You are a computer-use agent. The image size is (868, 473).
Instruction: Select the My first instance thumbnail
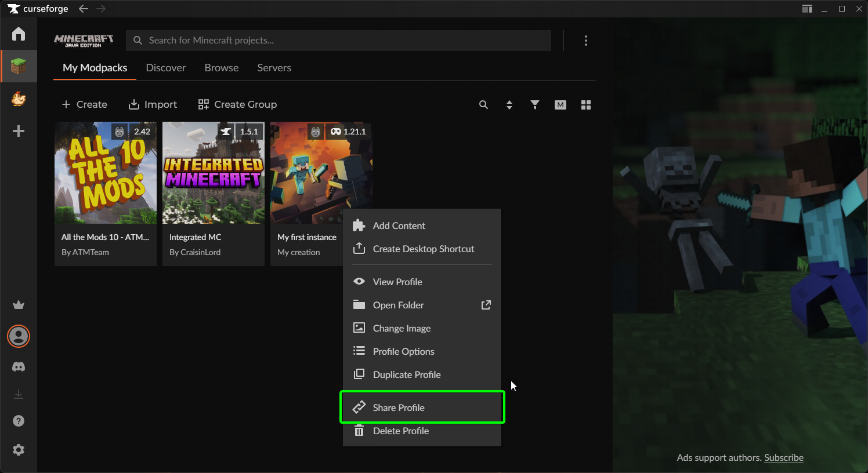click(321, 173)
